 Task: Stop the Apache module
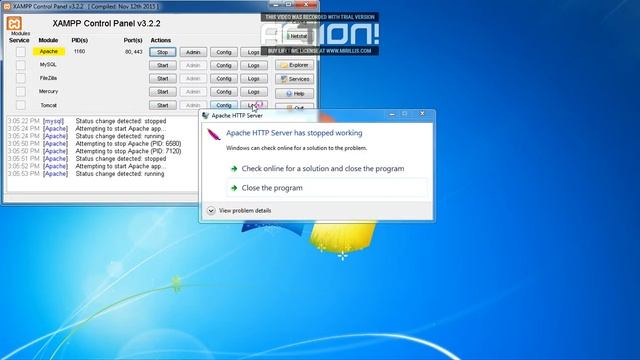tap(163, 52)
